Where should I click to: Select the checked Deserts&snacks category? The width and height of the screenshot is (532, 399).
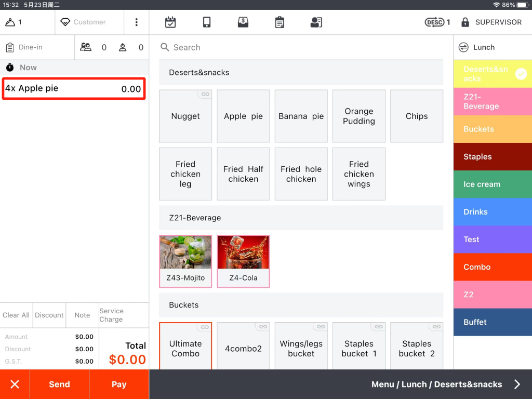[x=492, y=74]
